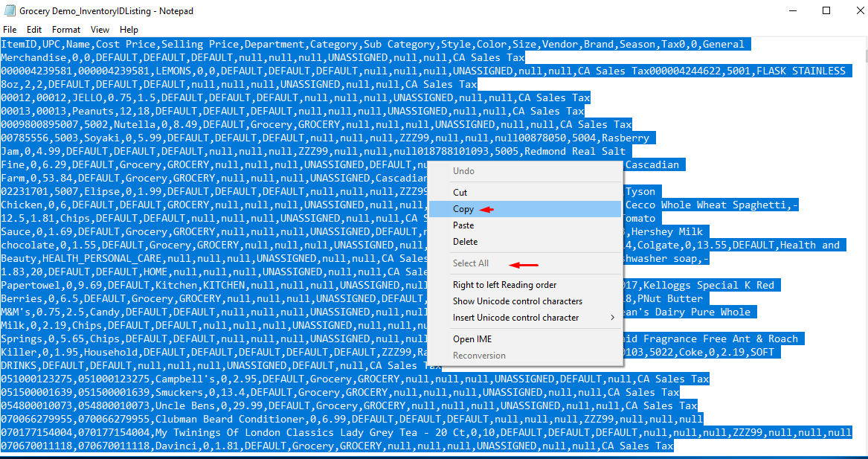This screenshot has height=459, width=868.
Task: Expand Insert Unicode control character arrow
Action: (x=612, y=318)
